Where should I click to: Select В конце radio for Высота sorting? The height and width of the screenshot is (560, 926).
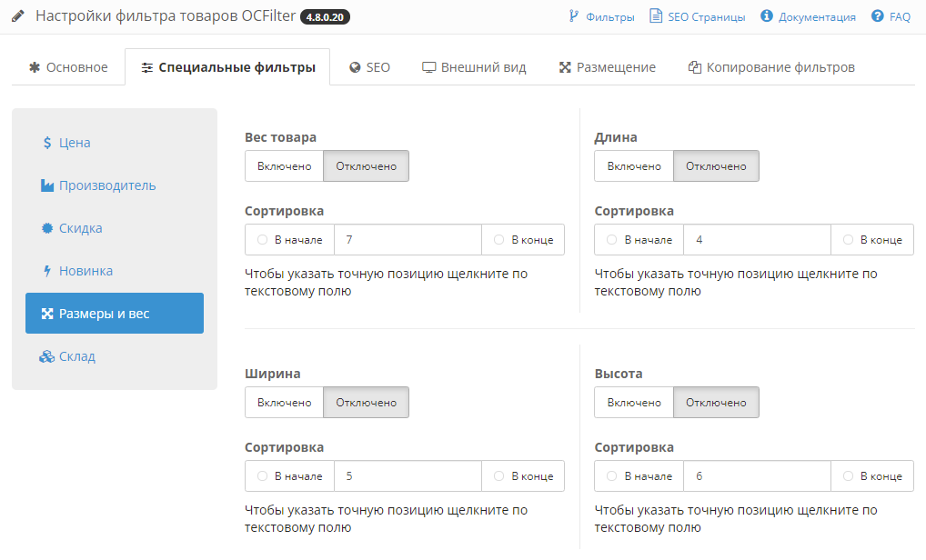(x=848, y=476)
